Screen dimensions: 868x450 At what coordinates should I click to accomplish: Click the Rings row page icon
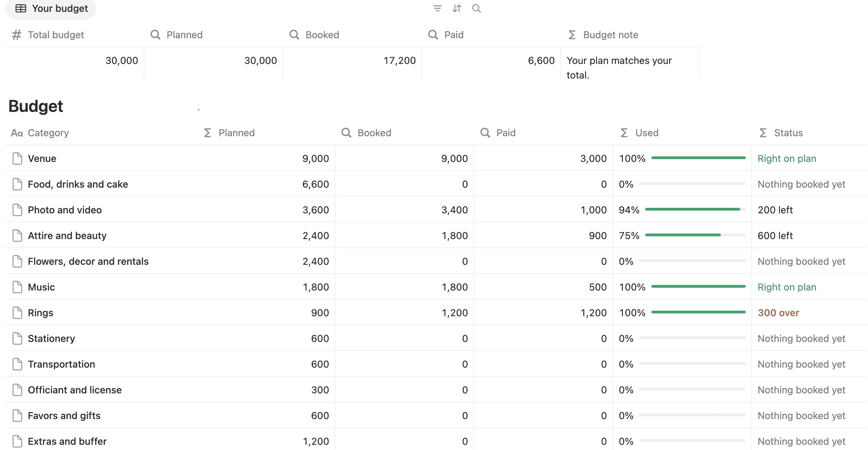tap(17, 313)
